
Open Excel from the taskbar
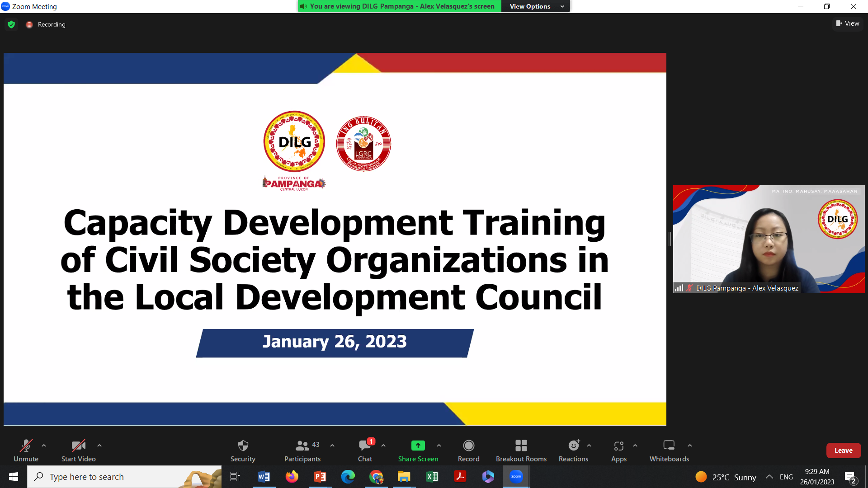point(432,477)
